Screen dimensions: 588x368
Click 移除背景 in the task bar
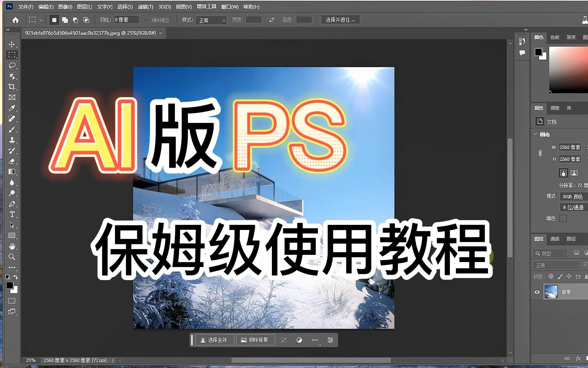[256, 340]
